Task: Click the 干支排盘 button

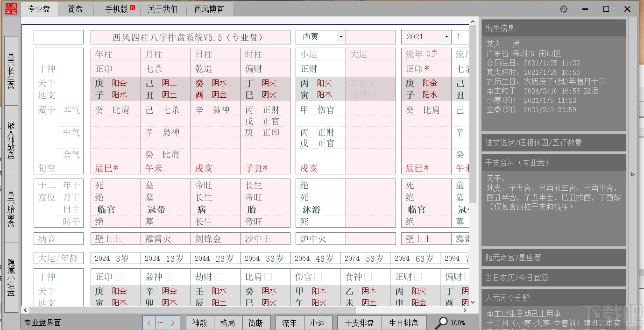Action: (x=359, y=322)
